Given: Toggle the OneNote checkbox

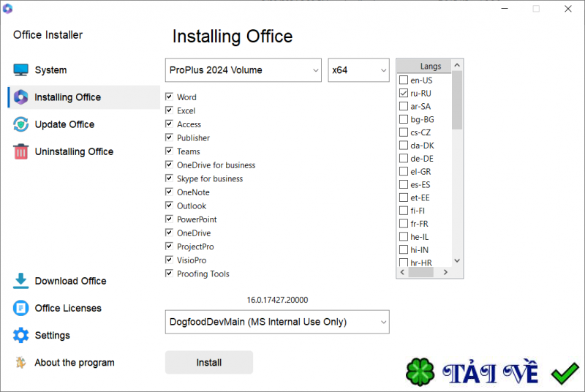Looking at the screenshot, I should pos(170,192).
